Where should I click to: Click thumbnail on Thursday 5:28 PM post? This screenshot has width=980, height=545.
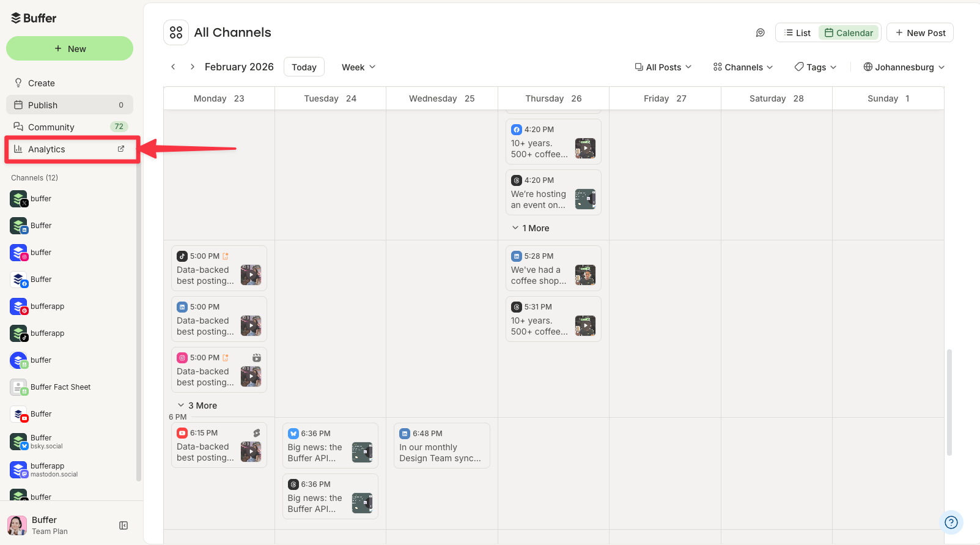coord(585,275)
